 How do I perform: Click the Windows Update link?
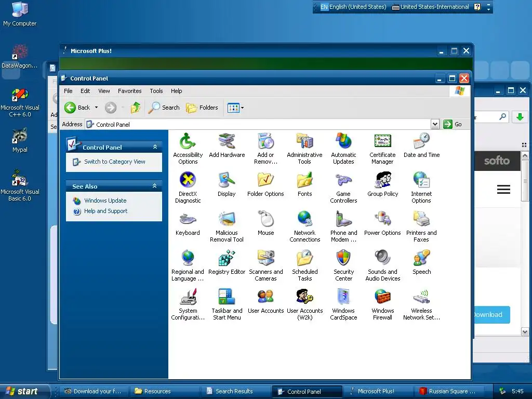point(105,201)
